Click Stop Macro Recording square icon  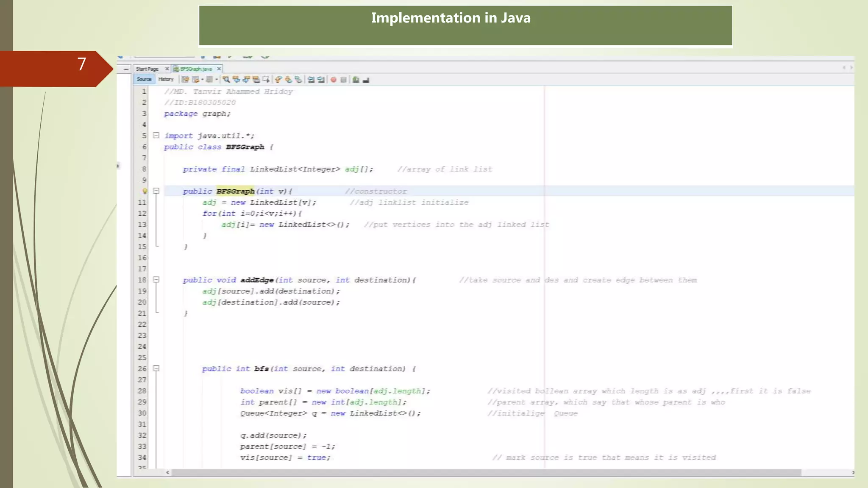pos(344,80)
